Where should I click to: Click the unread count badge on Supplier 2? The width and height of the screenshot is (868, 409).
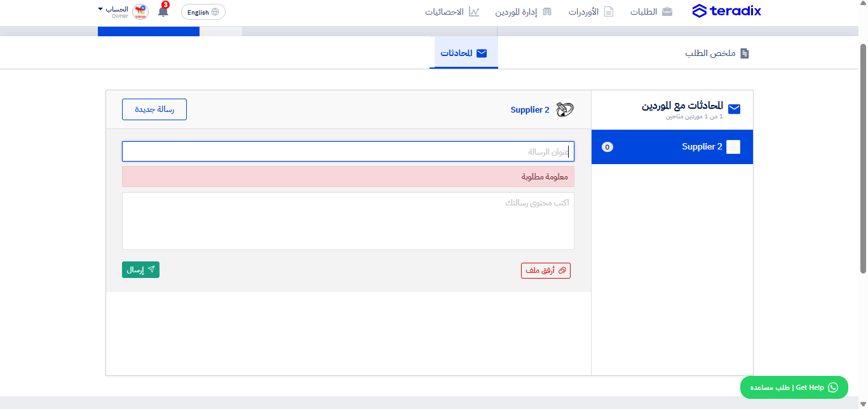click(607, 147)
